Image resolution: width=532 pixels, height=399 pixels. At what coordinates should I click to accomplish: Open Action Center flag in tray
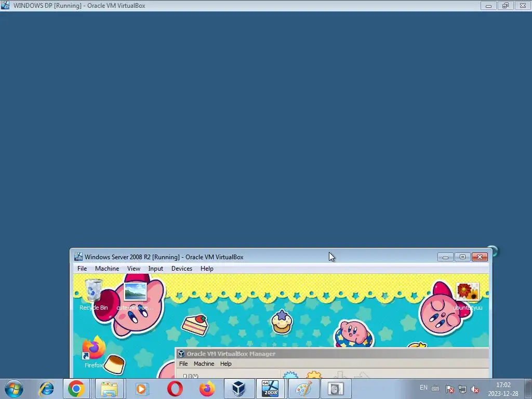click(449, 389)
